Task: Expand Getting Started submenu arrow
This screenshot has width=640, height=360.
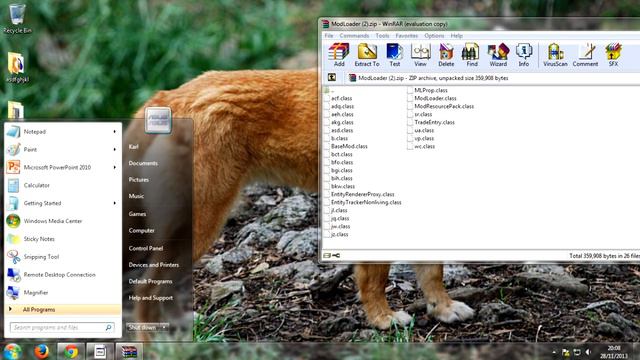Action: tap(115, 203)
